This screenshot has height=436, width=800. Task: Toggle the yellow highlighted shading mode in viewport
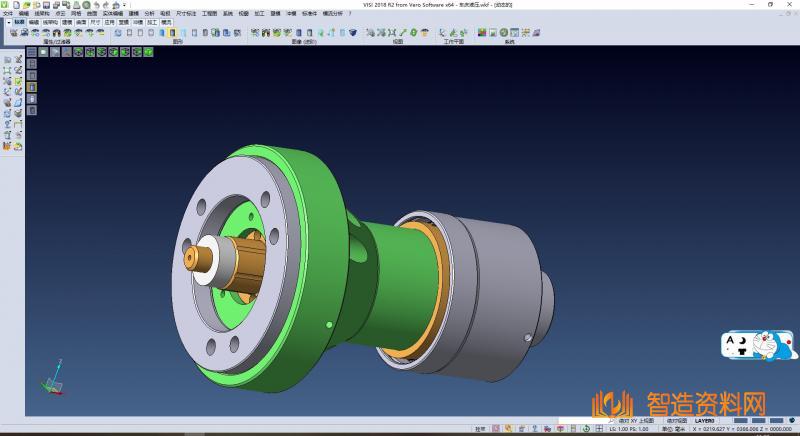31,87
